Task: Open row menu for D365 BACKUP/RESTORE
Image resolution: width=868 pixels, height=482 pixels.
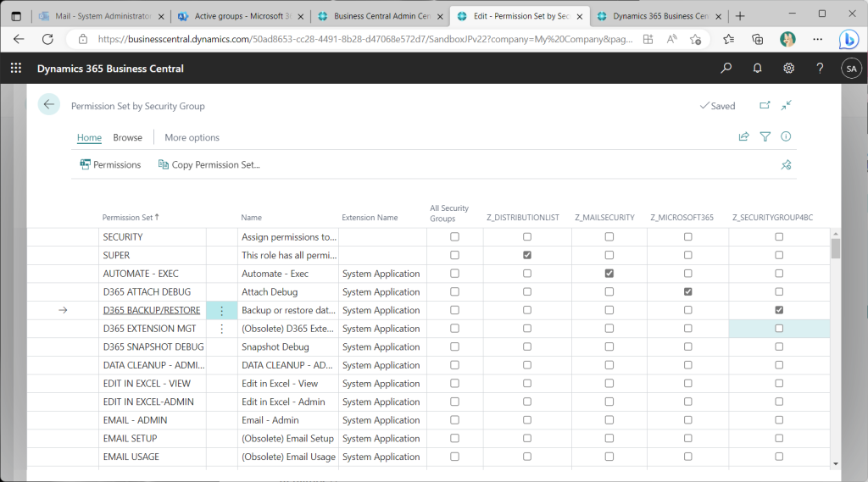Action: [x=221, y=310]
